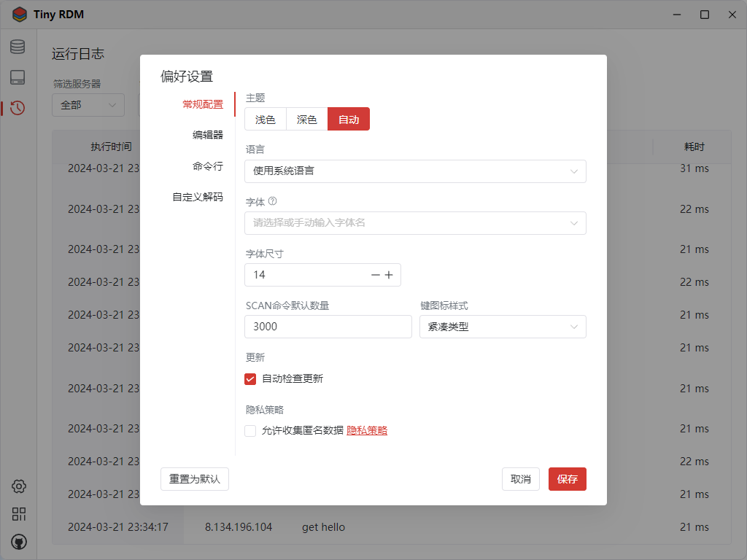
Task: Click the grid apps icon in sidebar
Action: [x=19, y=514]
